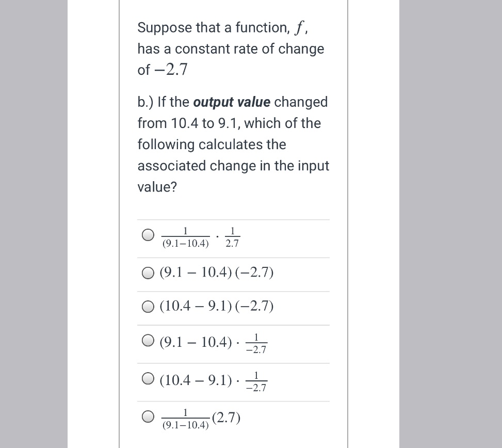502x448 pixels.
Task: Click the answer text (9.1 − 10.4)(−2.7)
Action: 217,272
